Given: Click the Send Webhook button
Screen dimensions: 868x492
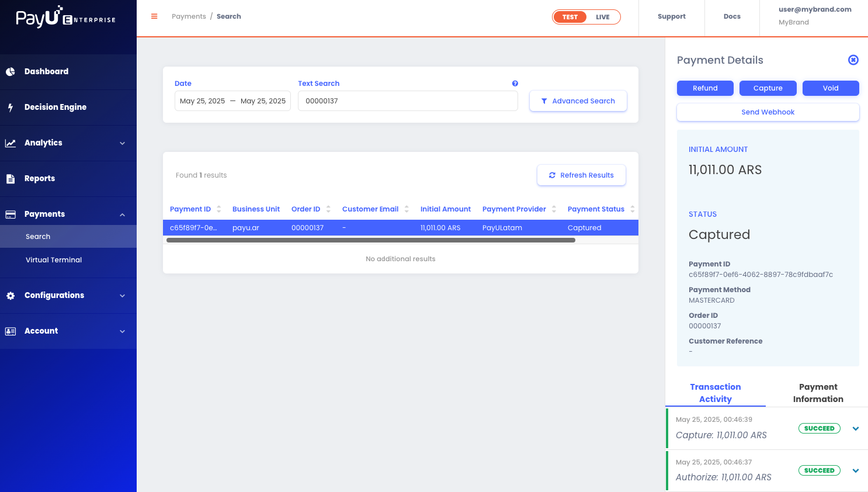Looking at the screenshot, I should point(768,112).
